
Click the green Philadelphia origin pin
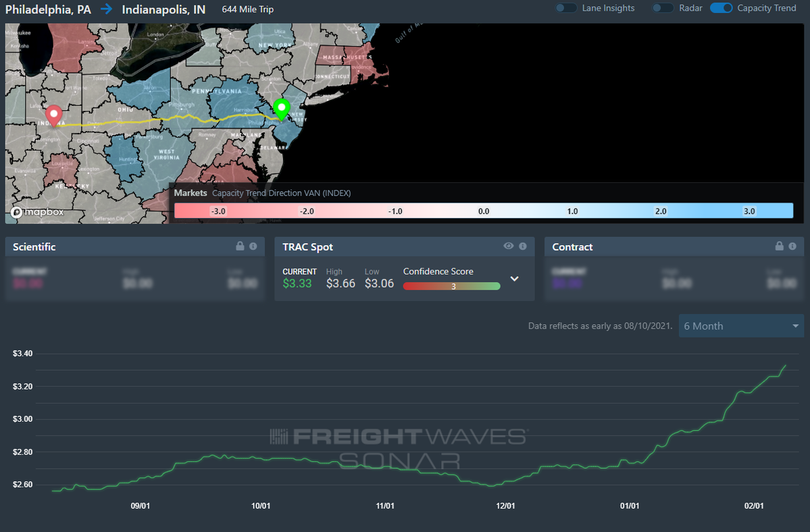[x=282, y=109]
